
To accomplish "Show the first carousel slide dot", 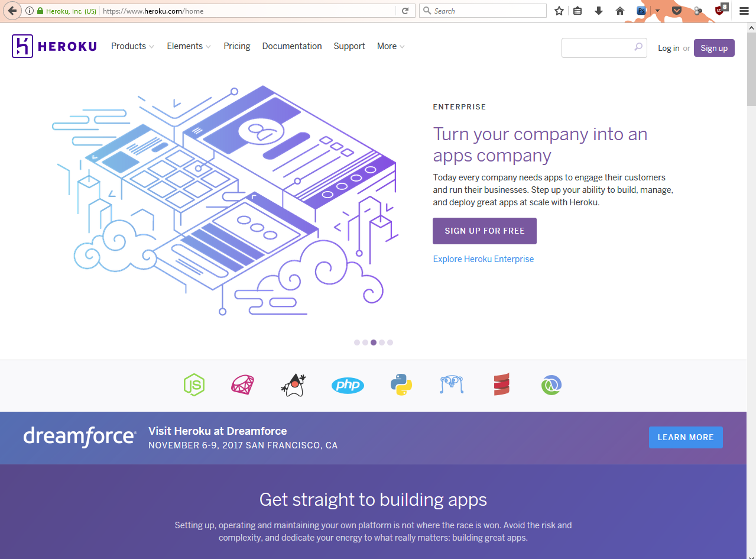I will 357,342.
